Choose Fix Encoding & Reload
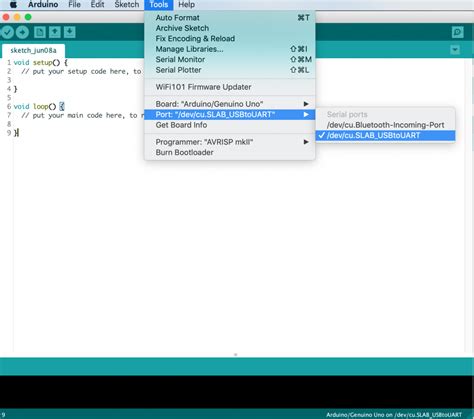Image resolution: width=474 pixels, height=419 pixels. pyautogui.click(x=230, y=39)
